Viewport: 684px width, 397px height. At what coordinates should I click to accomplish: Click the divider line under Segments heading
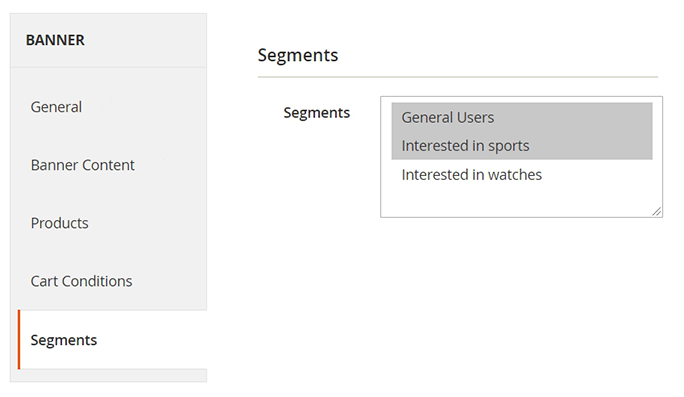[458, 77]
